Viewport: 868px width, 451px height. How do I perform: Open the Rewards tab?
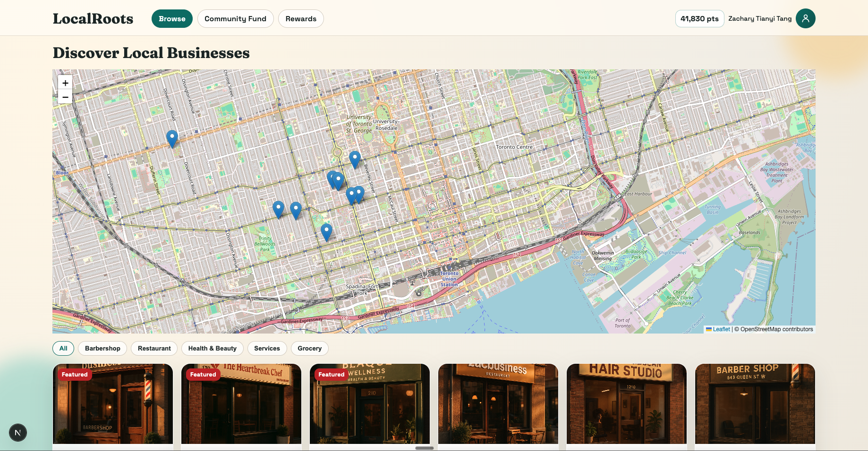(301, 19)
